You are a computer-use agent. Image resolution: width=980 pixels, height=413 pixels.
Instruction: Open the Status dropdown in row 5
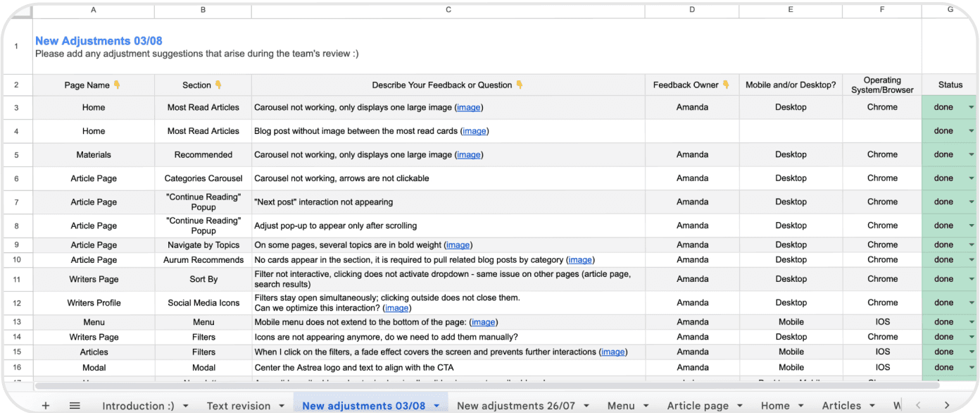tap(972, 155)
